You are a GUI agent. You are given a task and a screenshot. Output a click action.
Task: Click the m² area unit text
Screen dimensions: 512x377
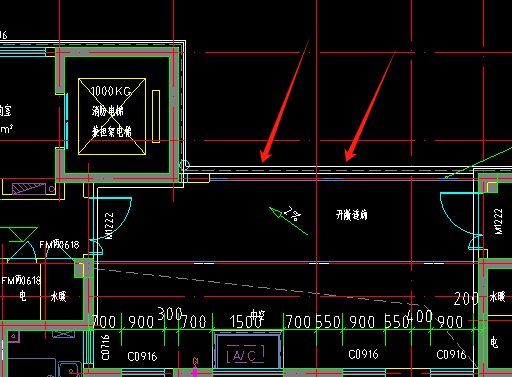point(6,129)
